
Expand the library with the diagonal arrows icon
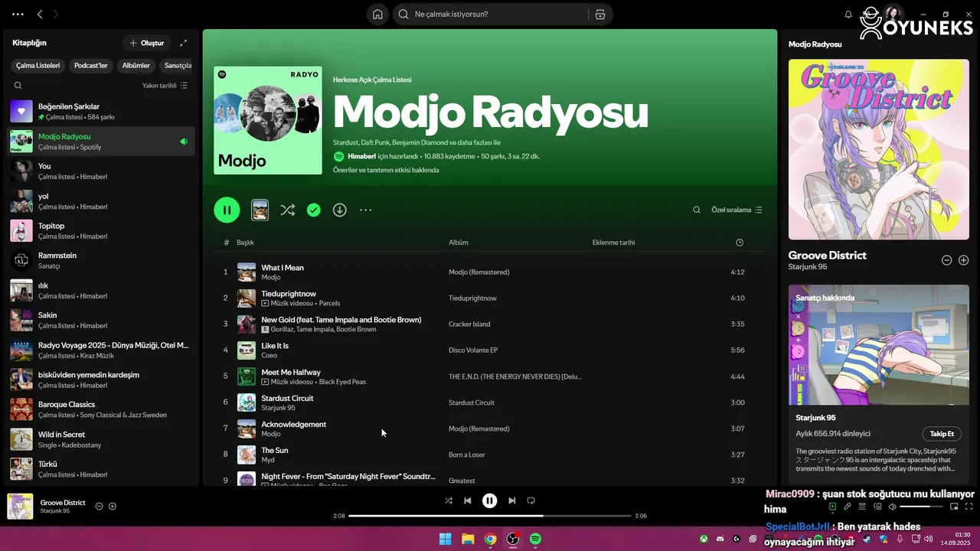(x=183, y=44)
